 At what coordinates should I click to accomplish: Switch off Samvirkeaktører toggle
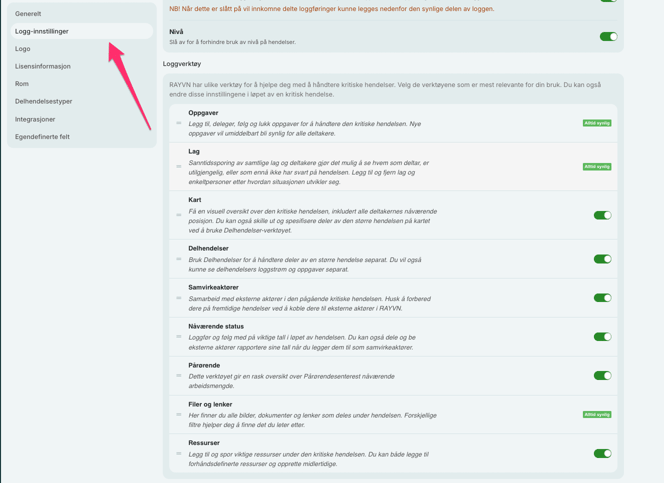[602, 298]
